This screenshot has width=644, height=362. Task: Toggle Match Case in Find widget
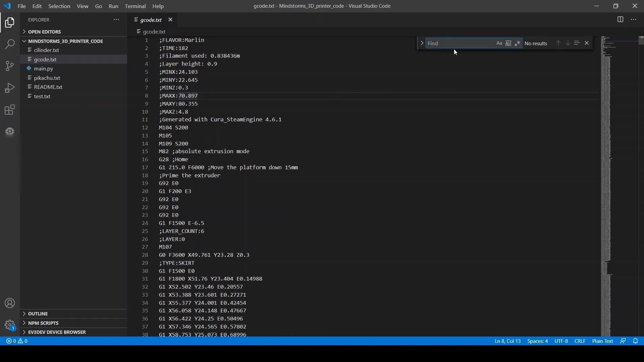499,43
